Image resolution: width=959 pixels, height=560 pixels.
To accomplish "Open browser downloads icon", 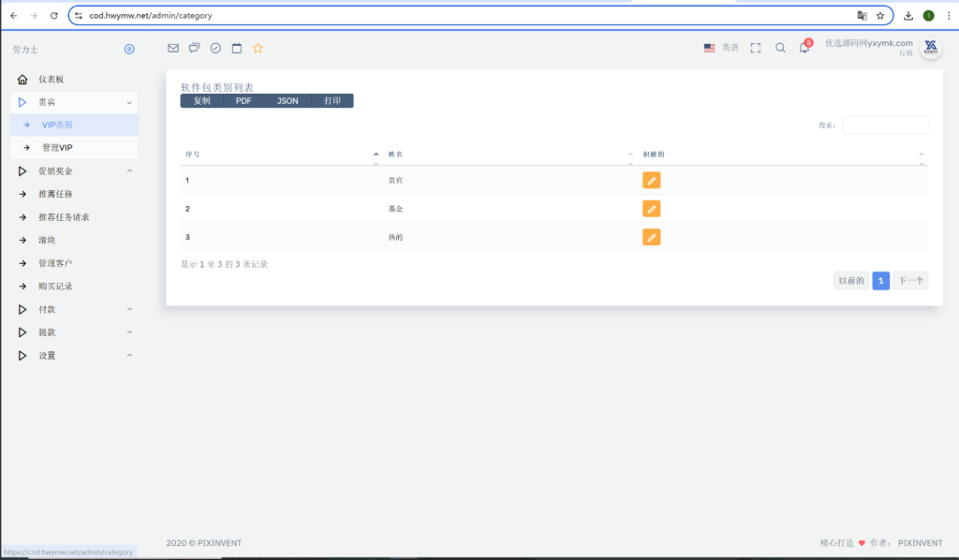I will coord(908,15).
